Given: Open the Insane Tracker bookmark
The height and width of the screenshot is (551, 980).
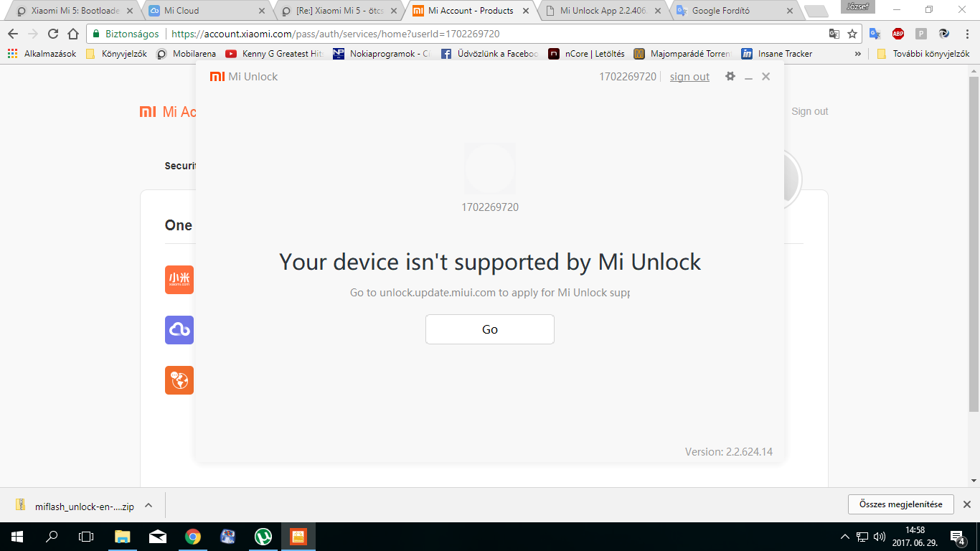Looking at the screenshot, I should point(777,54).
